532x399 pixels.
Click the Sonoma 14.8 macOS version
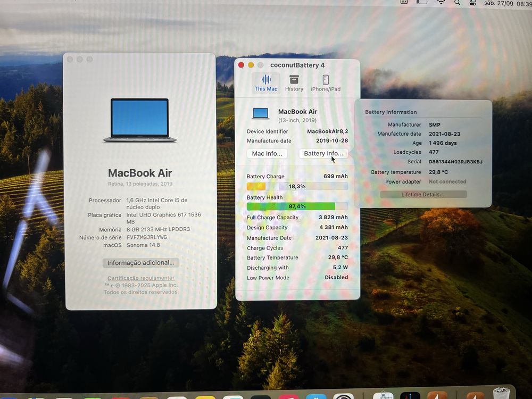coord(143,245)
